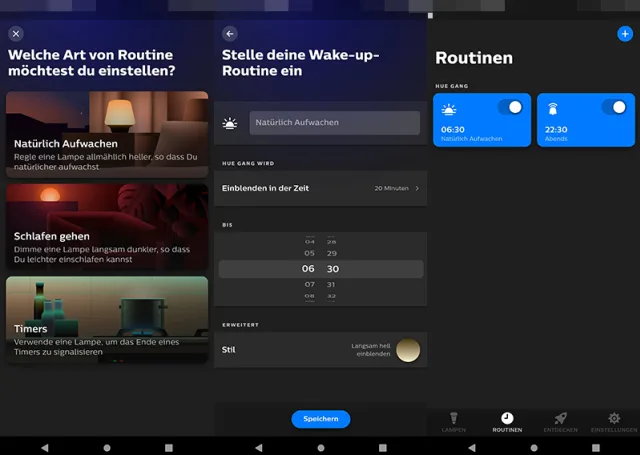Save routine with Speichern button
640x455 pixels.
coord(320,419)
